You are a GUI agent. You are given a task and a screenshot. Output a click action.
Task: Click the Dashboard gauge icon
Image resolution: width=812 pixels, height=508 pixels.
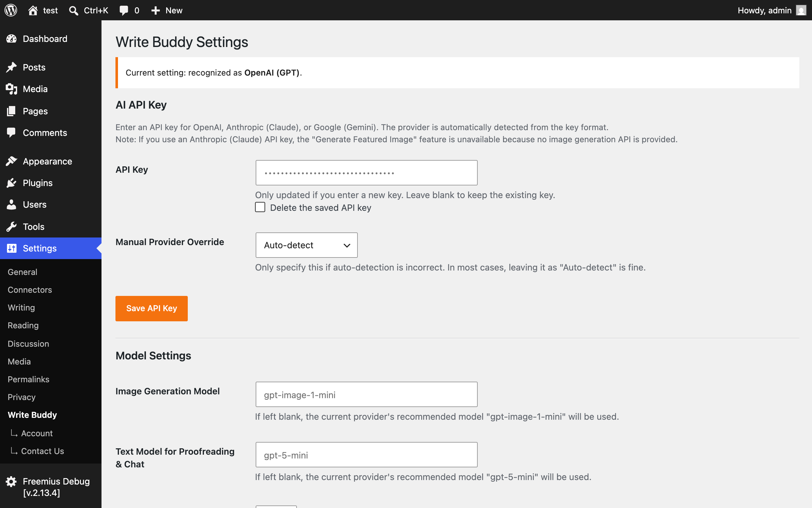(x=11, y=39)
